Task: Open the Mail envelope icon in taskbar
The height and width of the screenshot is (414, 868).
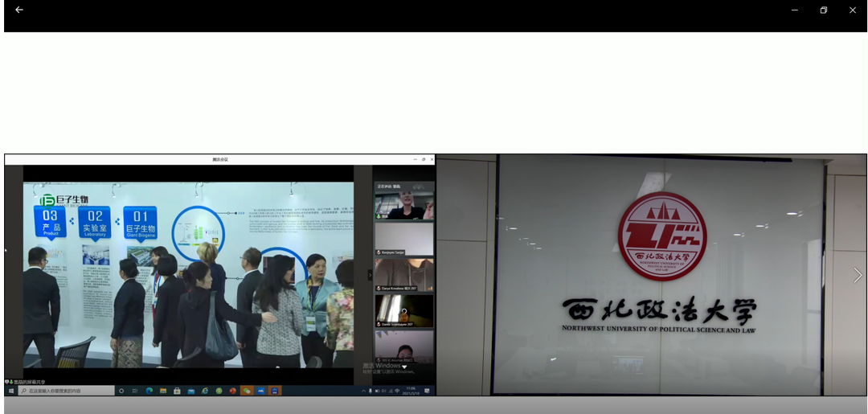Action: (191, 391)
